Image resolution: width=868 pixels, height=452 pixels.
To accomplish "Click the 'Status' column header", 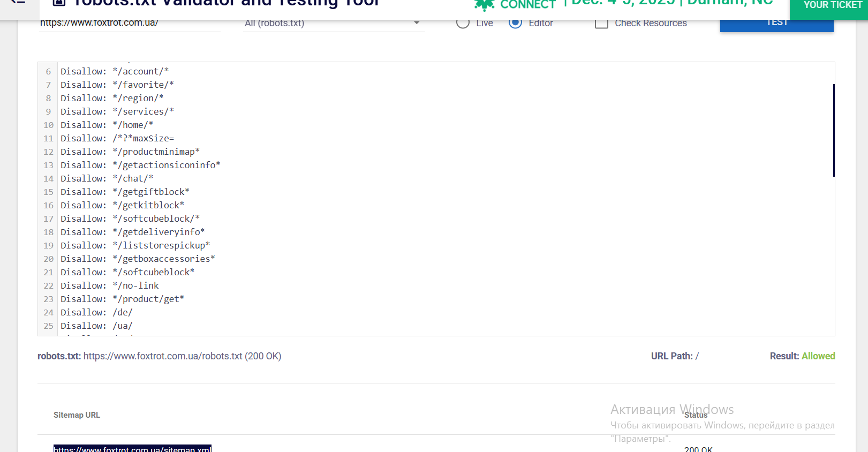I will tap(696, 415).
